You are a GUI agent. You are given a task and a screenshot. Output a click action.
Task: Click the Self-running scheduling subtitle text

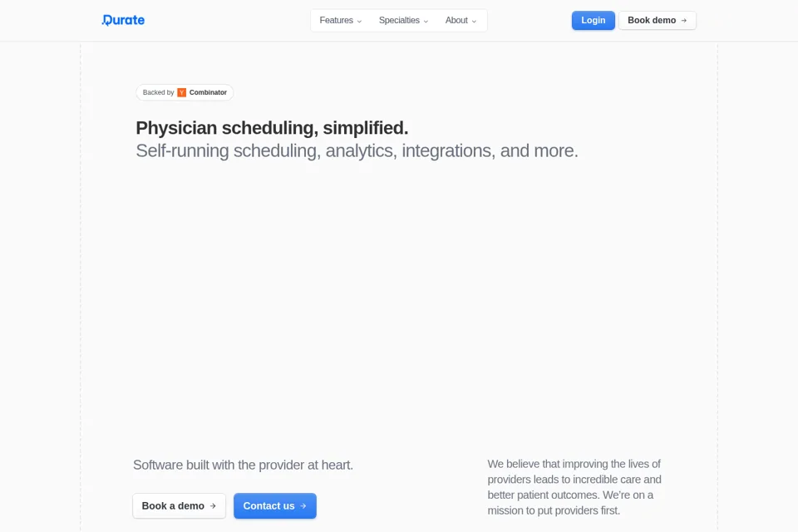pos(357,150)
